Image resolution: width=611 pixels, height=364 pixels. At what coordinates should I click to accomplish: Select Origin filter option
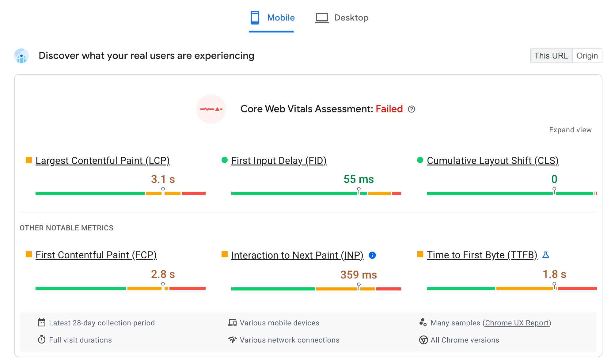point(588,55)
